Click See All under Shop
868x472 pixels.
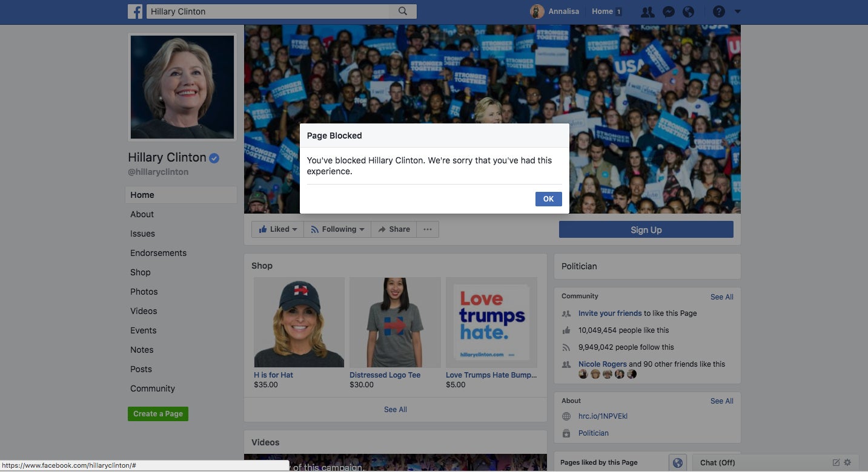[396, 410]
